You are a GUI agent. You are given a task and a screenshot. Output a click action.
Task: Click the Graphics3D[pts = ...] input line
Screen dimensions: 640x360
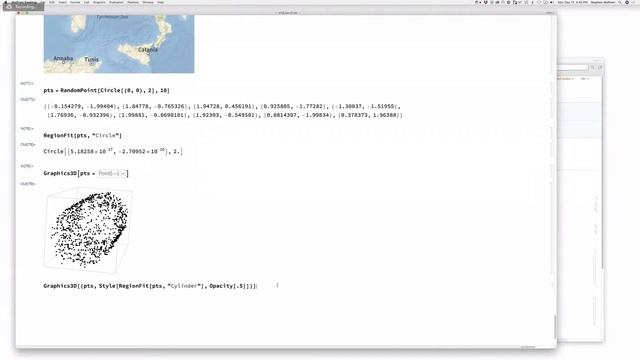(x=86, y=173)
